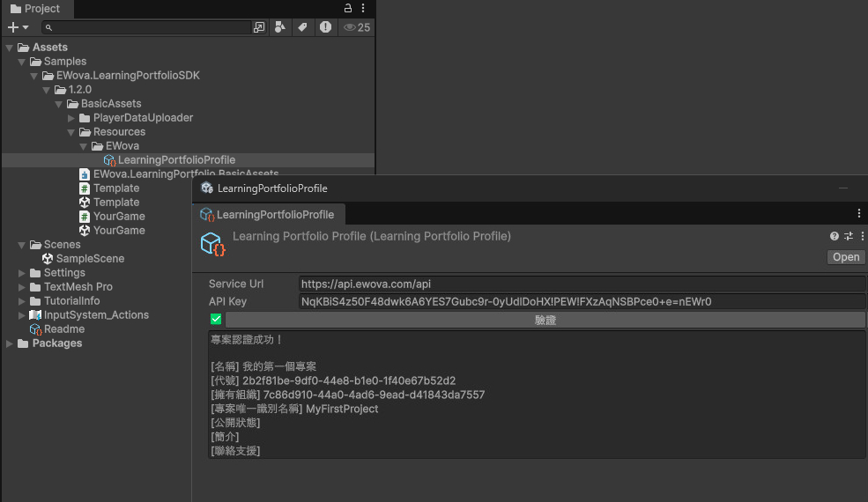
Task: Minimize the LearningPortfolioProfile floating window
Action: 843,188
